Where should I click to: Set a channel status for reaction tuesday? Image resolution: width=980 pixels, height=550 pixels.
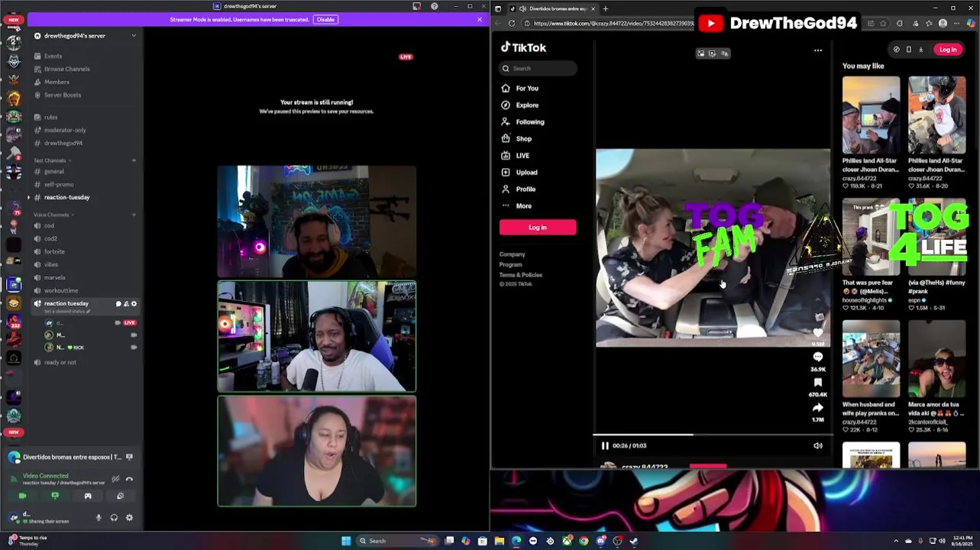[x=67, y=312]
